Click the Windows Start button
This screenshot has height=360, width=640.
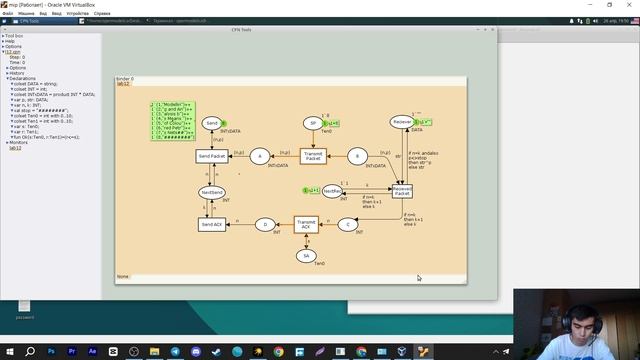(x=9, y=351)
